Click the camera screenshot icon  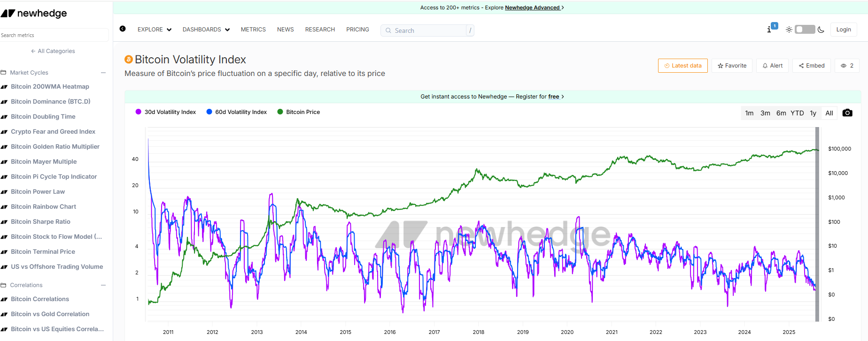point(847,113)
